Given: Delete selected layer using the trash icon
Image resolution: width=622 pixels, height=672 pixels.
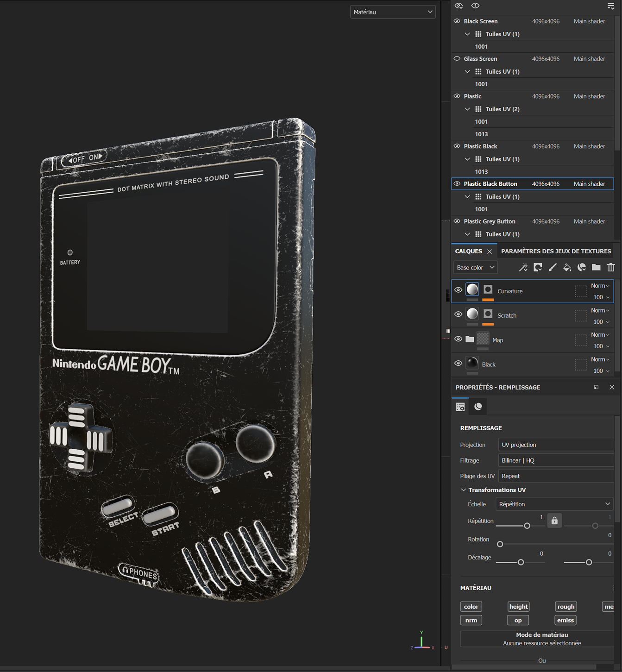Looking at the screenshot, I should coord(611,267).
